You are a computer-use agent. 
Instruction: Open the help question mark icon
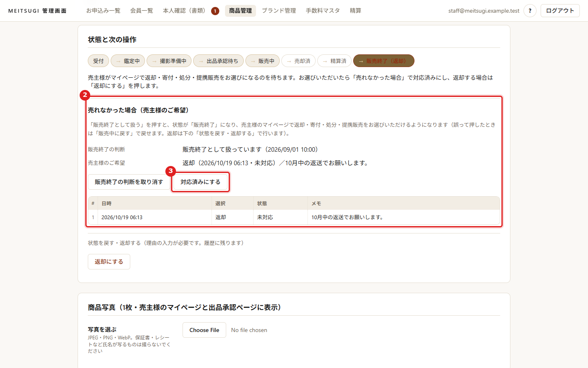coord(530,11)
